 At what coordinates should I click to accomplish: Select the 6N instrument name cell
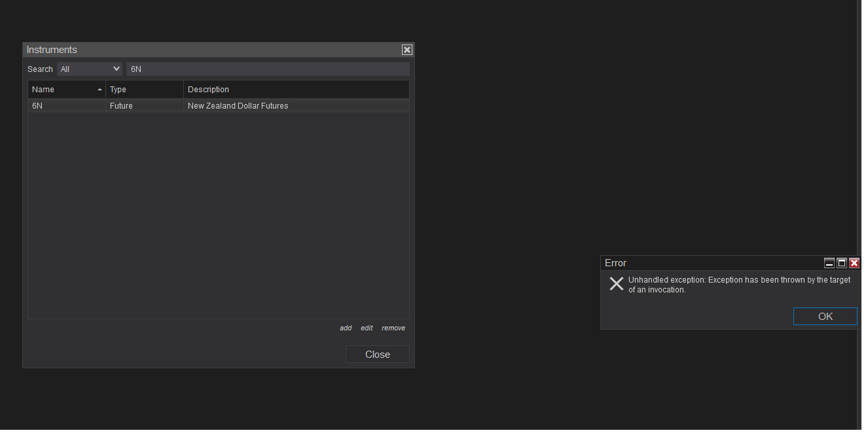pyautogui.click(x=67, y=105)
